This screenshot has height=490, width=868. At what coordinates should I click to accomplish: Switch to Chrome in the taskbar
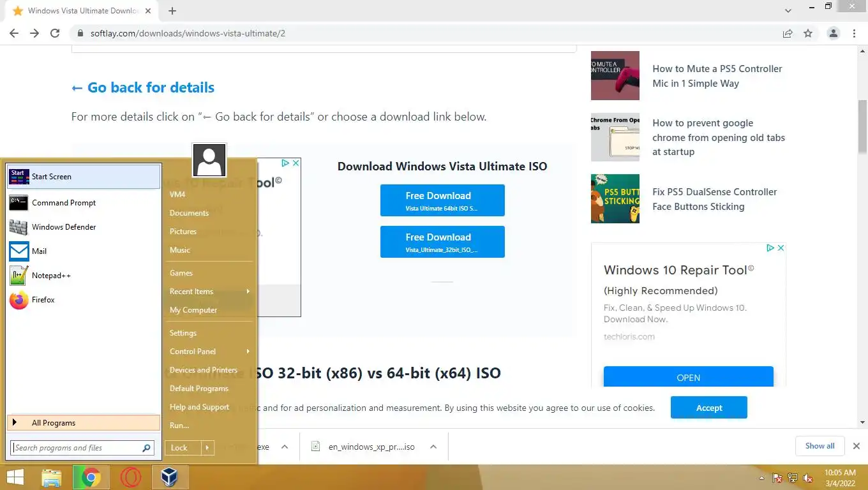coord(91,477)
